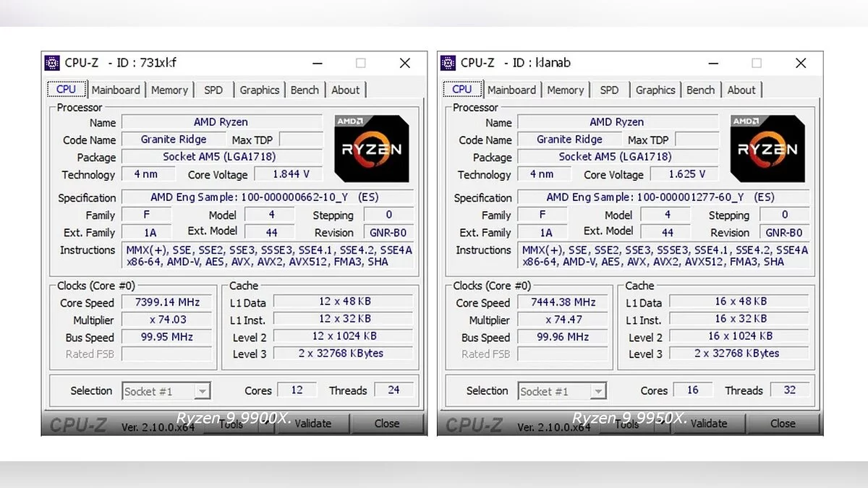Click Package Socket AM5 field in klanab window
The image size is (868, 488).
tap(618, 157)
